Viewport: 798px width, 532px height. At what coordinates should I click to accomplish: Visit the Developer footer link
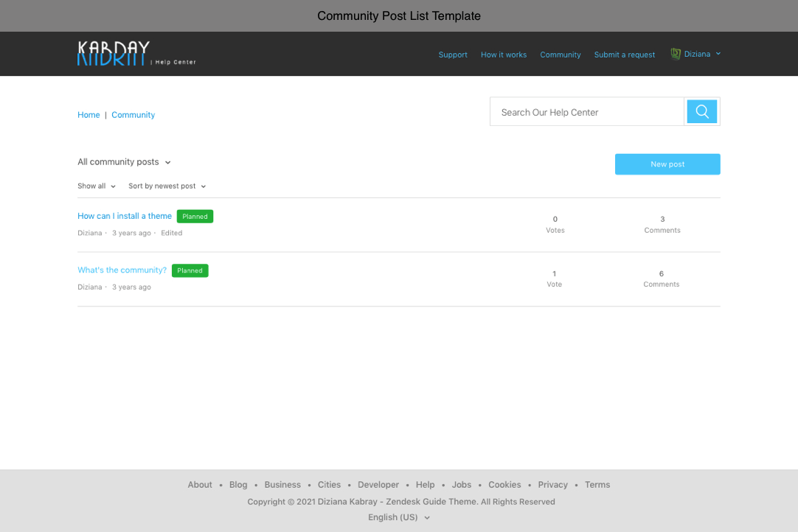tap(378, 485)
